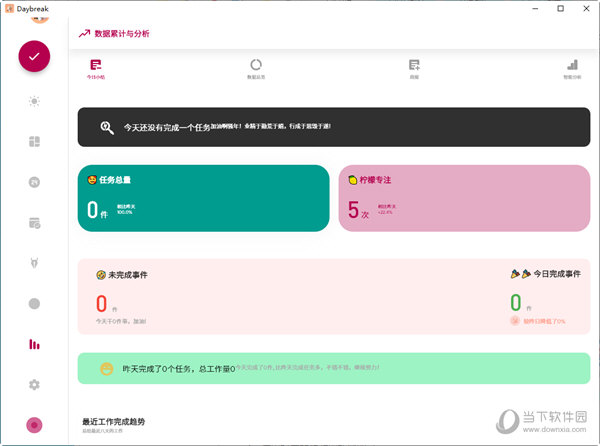
Task: Open settings gear in sidebar
Action: coord(34,384)
